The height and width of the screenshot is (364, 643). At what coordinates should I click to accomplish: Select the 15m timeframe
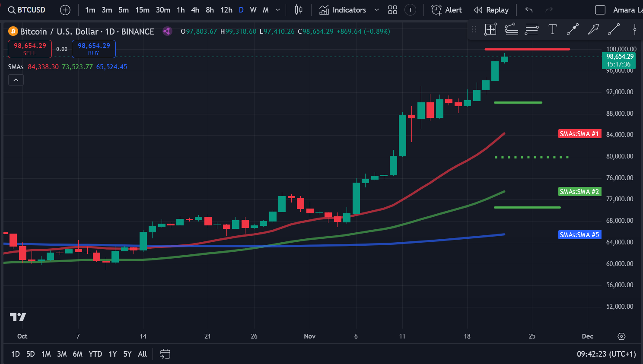[142, 10]
